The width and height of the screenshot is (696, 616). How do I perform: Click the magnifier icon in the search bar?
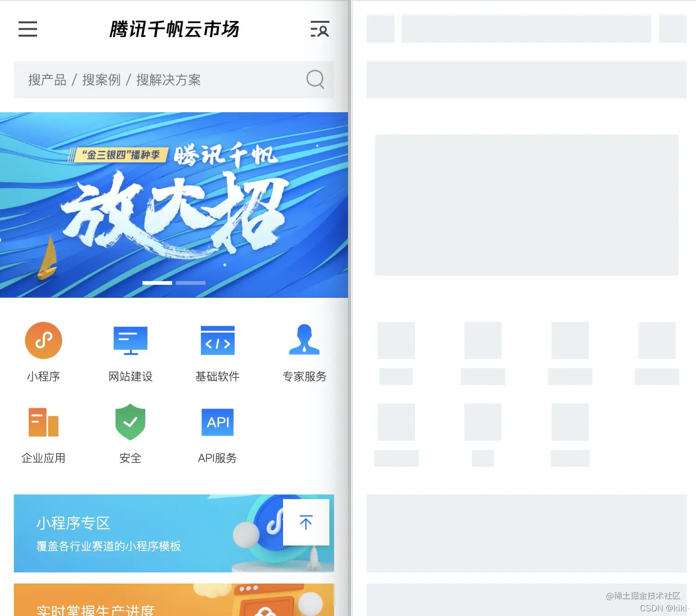(316, 80)
